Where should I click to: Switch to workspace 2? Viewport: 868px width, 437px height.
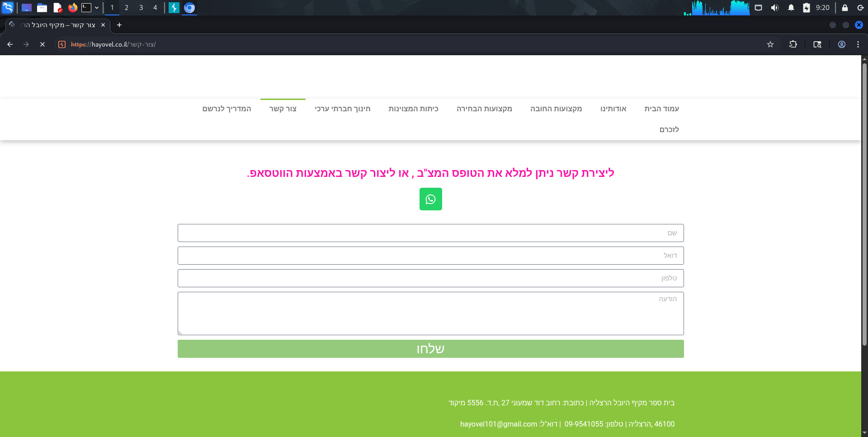[x=127, y=8]
